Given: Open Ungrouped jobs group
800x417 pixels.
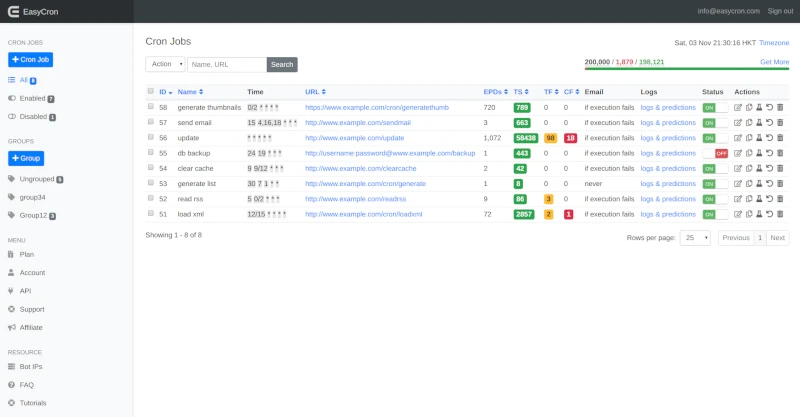Looking at the screenshot, I should (x=36, y=179).
